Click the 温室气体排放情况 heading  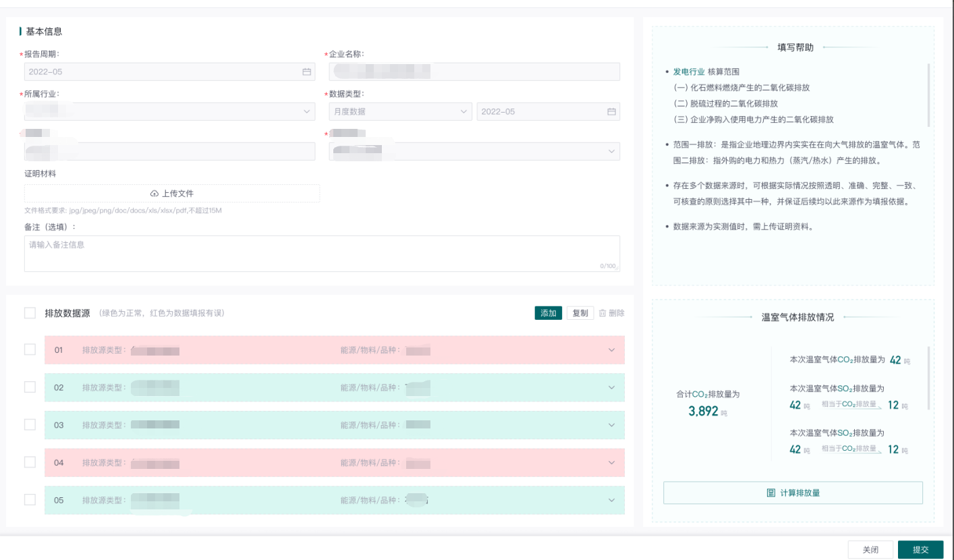click(797, 316)
